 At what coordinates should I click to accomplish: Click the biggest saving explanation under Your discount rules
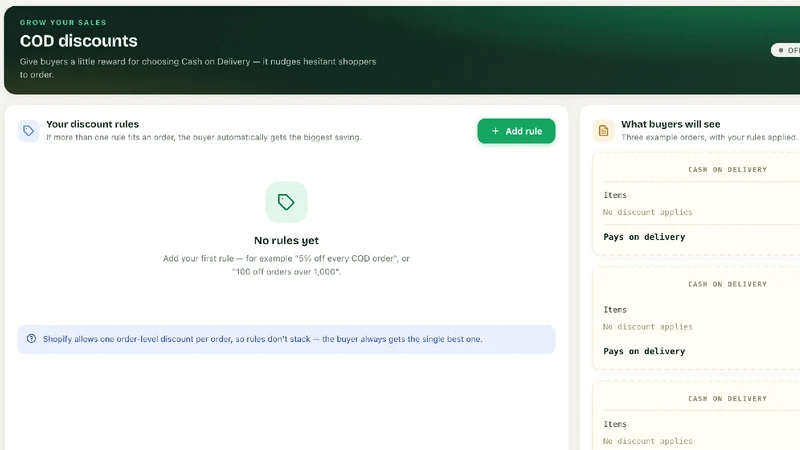tap(204, 137)
